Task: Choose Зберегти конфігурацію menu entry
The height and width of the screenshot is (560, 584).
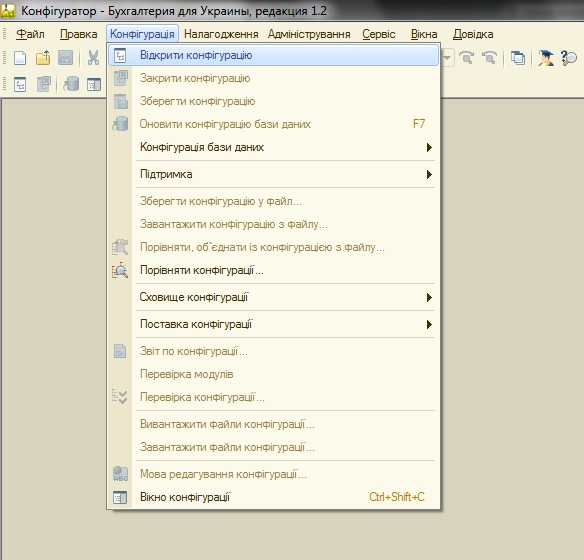Action: coord(273,101)
